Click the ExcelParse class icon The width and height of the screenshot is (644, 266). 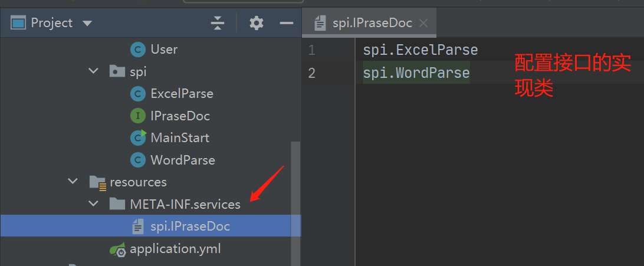[137, 94]
